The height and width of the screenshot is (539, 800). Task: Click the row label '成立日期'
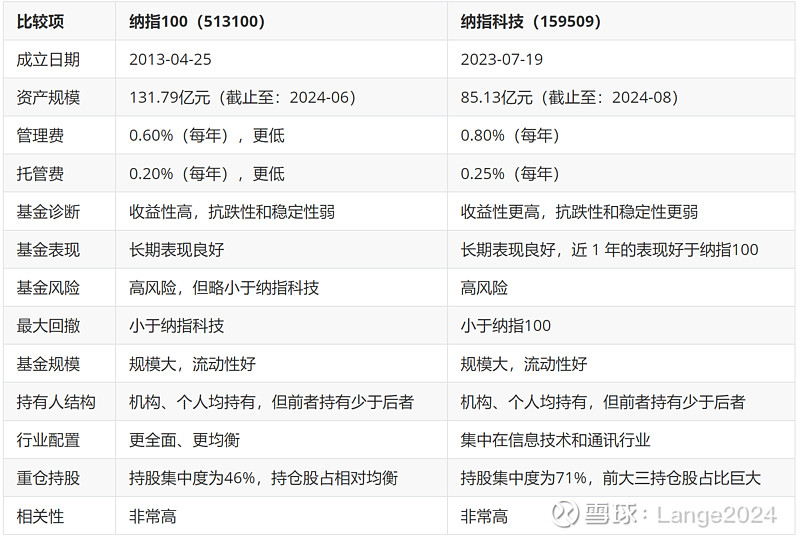[x=48, y=60]
